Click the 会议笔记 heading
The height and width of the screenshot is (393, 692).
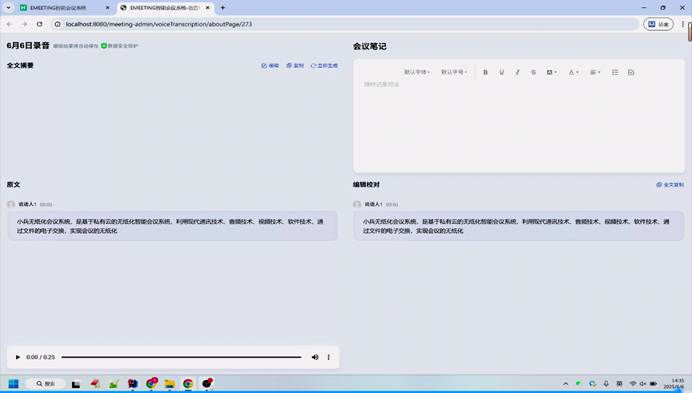pyautogui.click(x=369, y=46)
